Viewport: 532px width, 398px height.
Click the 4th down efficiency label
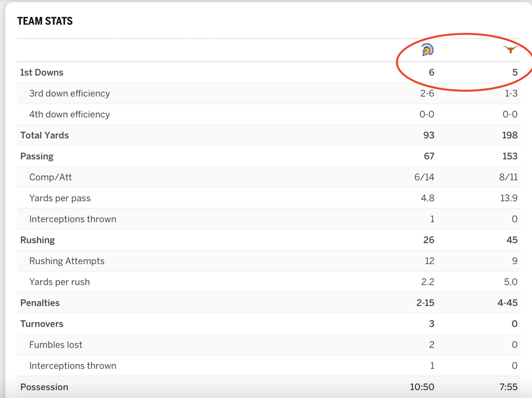[x=70, y=114]
